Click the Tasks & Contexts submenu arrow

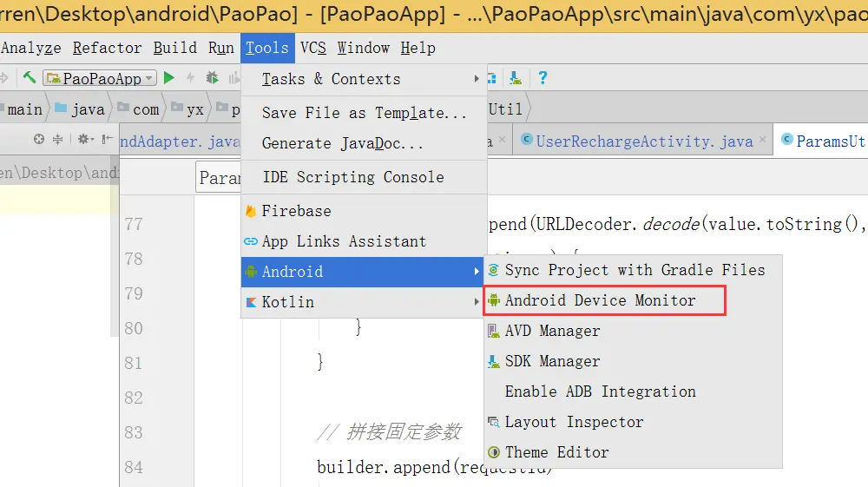476,79
